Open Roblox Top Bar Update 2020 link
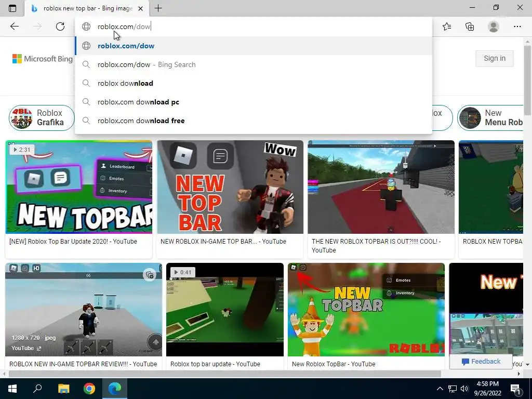Image resolution: width=532 pixels, height=399 pixels. pos(73,242)
